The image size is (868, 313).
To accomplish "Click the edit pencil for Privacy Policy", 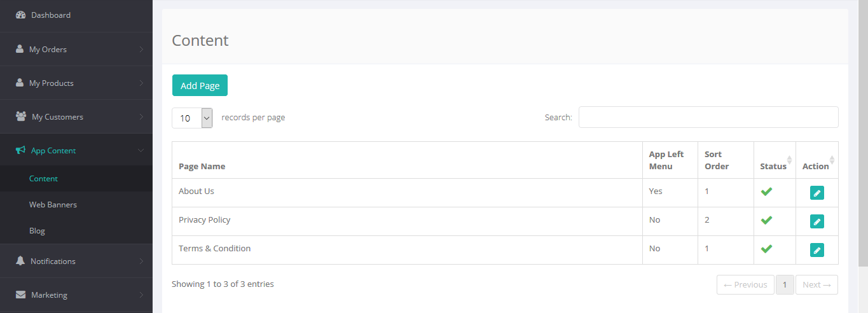I will click(816, 221).
